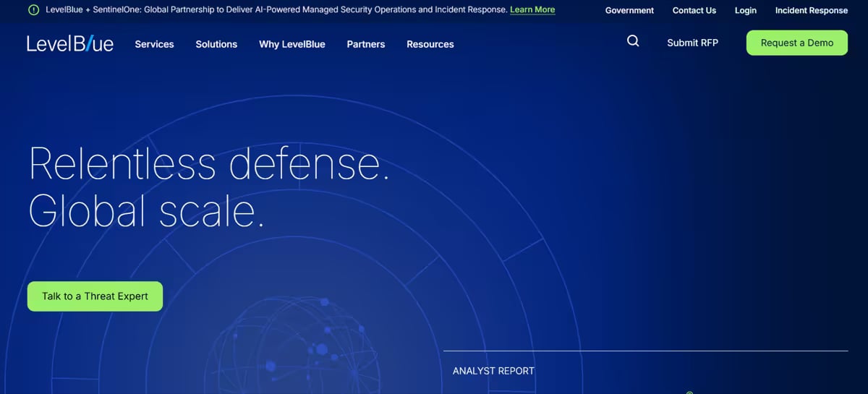Image resolution: width=868 pixels, height=394 pixels.
Task: Open the Services menu
Action: click(154, 44)
